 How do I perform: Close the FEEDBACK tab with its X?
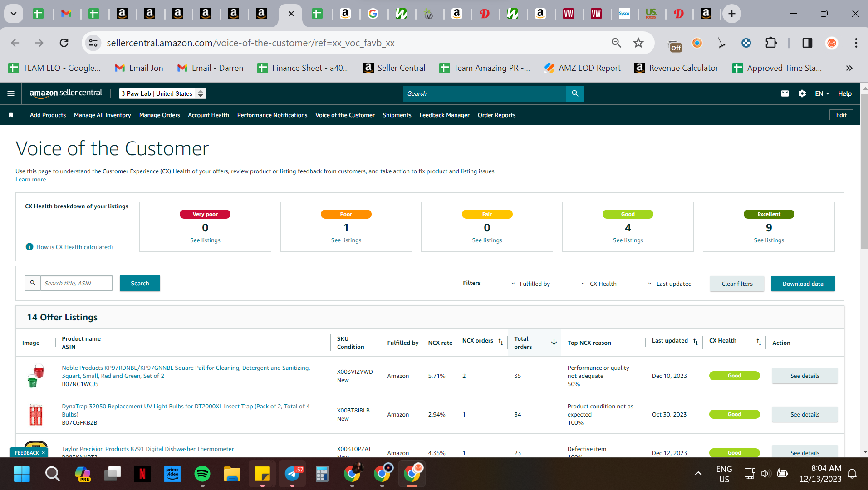point(44,453)
